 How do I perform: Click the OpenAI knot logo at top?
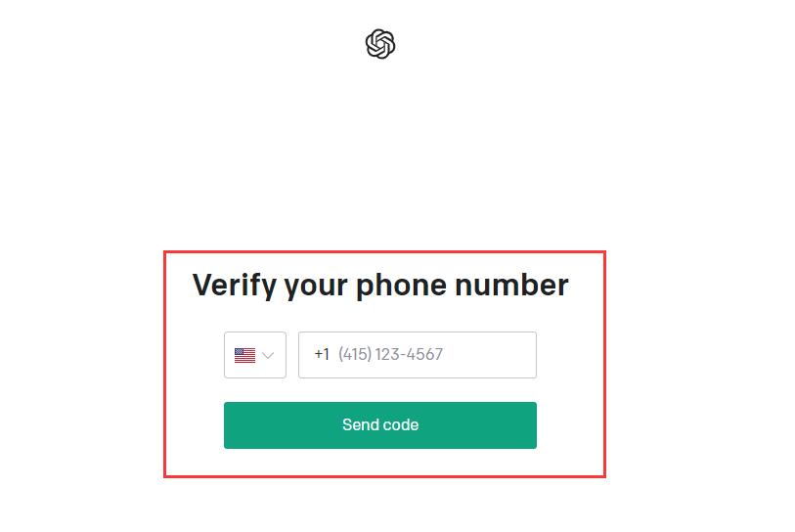(x=380, y=44)
